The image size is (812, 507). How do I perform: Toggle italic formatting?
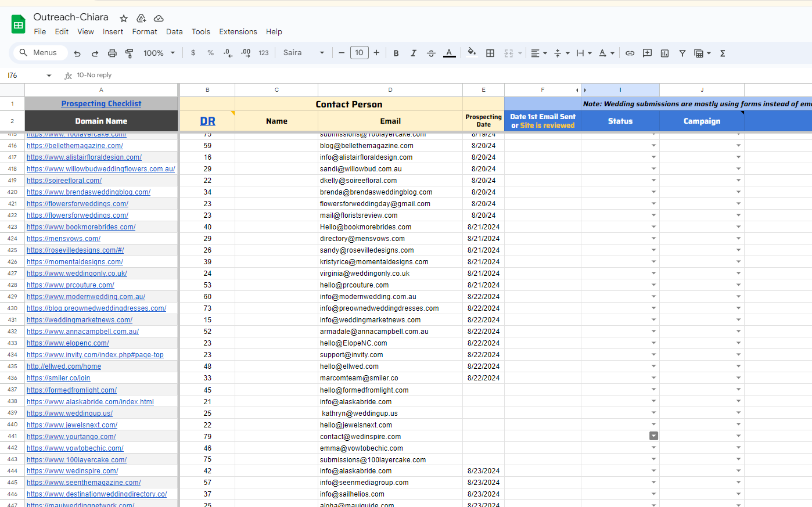(x=414, y=53)
